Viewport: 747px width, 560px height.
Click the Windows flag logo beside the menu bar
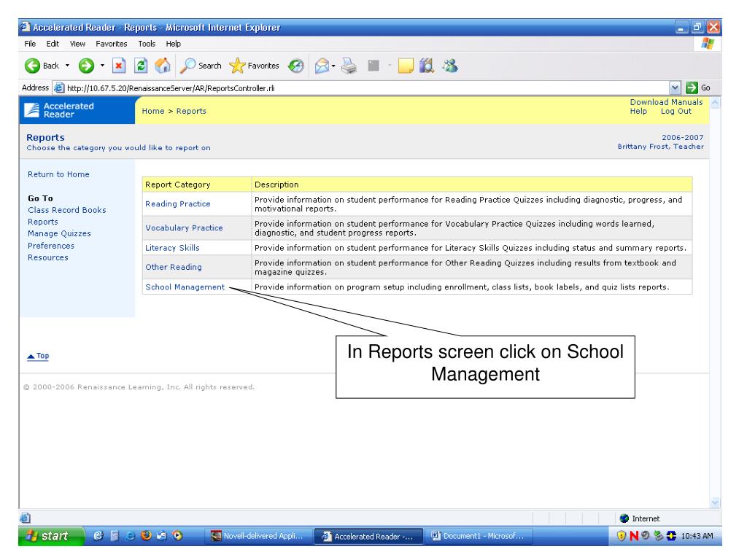click(708, 44)
